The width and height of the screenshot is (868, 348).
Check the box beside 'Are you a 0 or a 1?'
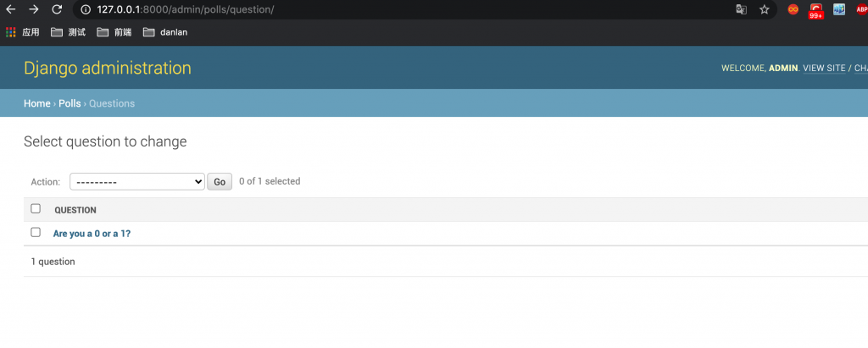pyautogui.click(x=36, y=232)
